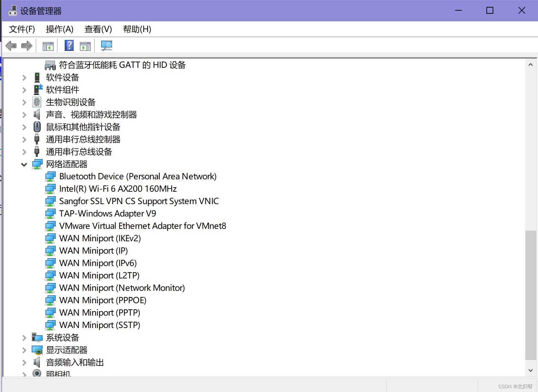Click the folder icon beside 系统设备

[x=37, y=337]
